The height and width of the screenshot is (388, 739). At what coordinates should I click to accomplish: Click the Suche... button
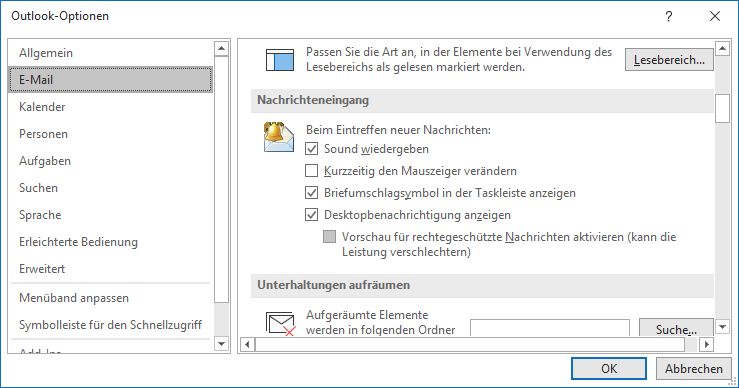click(676, 328)
